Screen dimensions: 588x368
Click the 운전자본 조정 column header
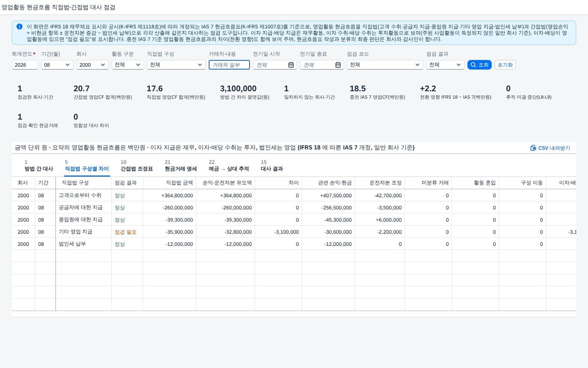pyautogui.click(x=380, y=183)
